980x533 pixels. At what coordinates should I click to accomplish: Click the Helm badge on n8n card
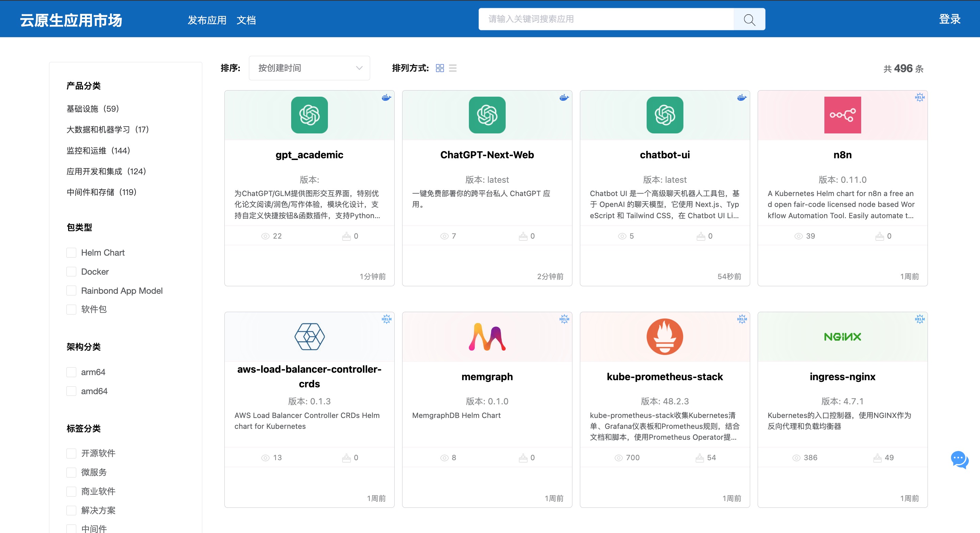(x=919, y=97)
